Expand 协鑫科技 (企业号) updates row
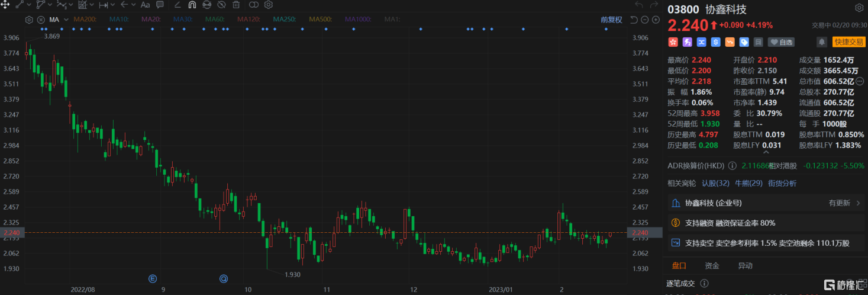This screenshot has width=868, height=295. (767, 203)
